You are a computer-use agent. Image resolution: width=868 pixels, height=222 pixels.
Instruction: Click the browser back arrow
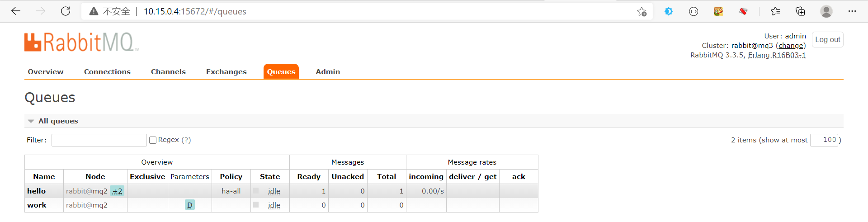(x=16, y=11)
